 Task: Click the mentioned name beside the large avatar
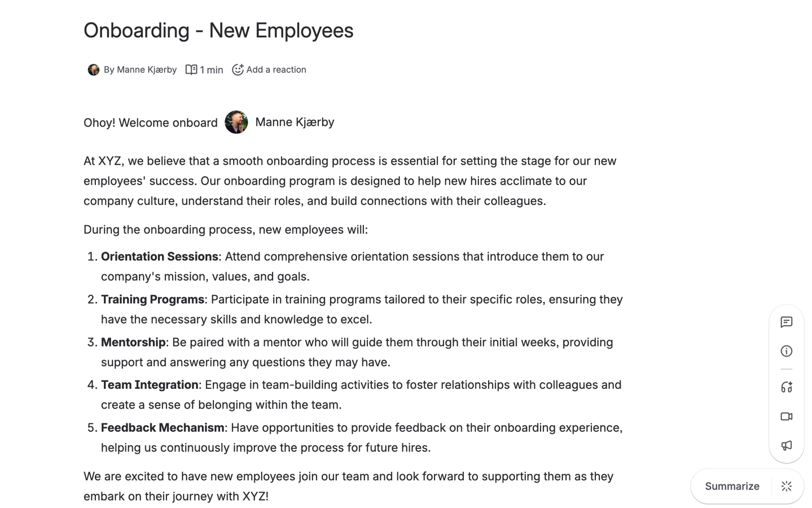click(295, 122)
